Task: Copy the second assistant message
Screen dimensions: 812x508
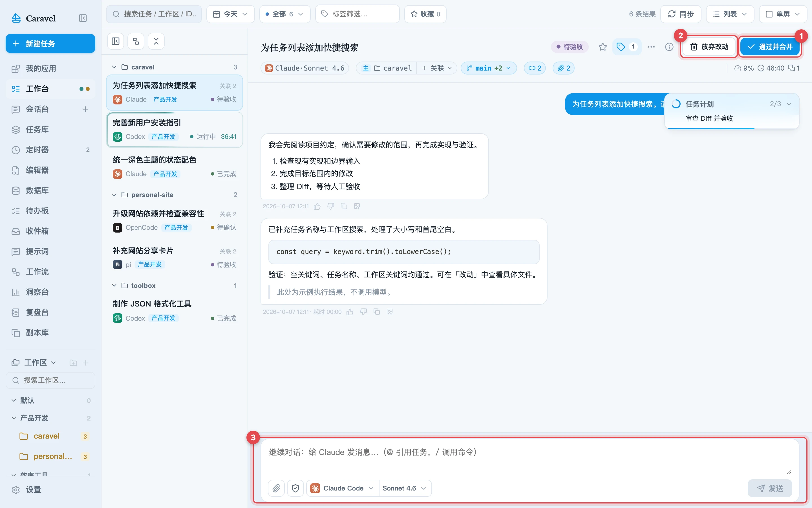Action: coord(377,312)
